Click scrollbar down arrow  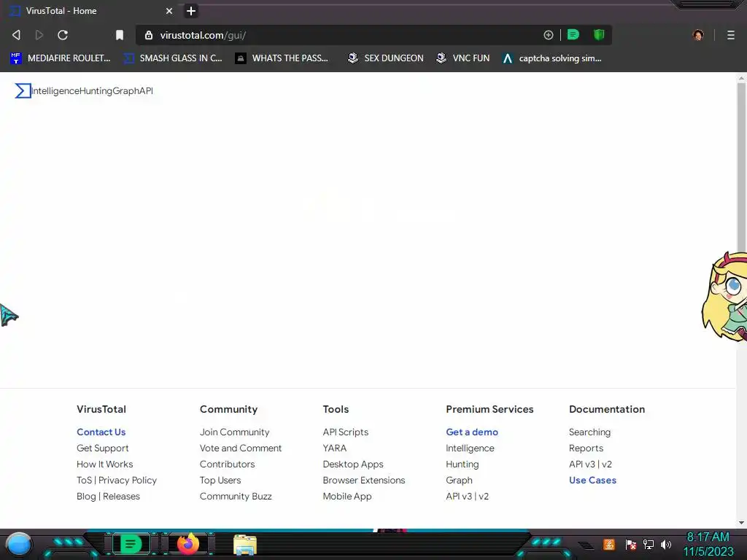coord(741,522)
